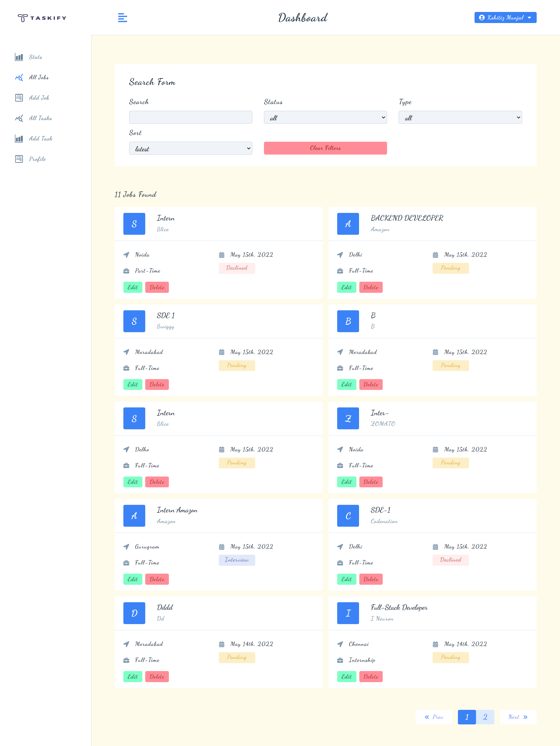
Task: Click the Add Task chart icon
Action: tap(19, 138)
